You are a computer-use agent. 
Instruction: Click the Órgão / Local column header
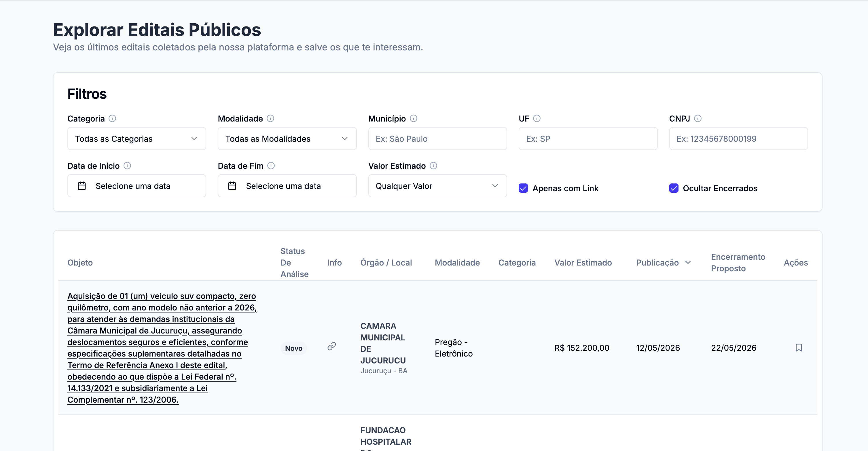click(x=386, y=263)
